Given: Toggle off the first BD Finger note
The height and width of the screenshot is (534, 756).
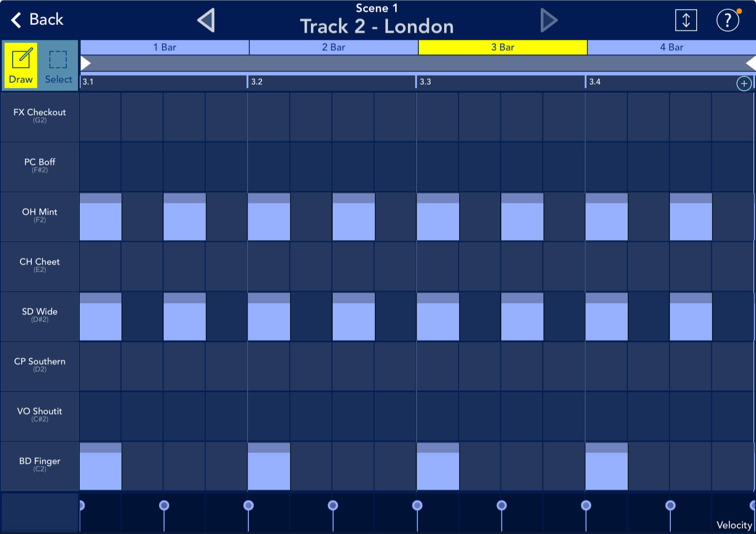Looking at the screenshot, I should tap(100, 467).
